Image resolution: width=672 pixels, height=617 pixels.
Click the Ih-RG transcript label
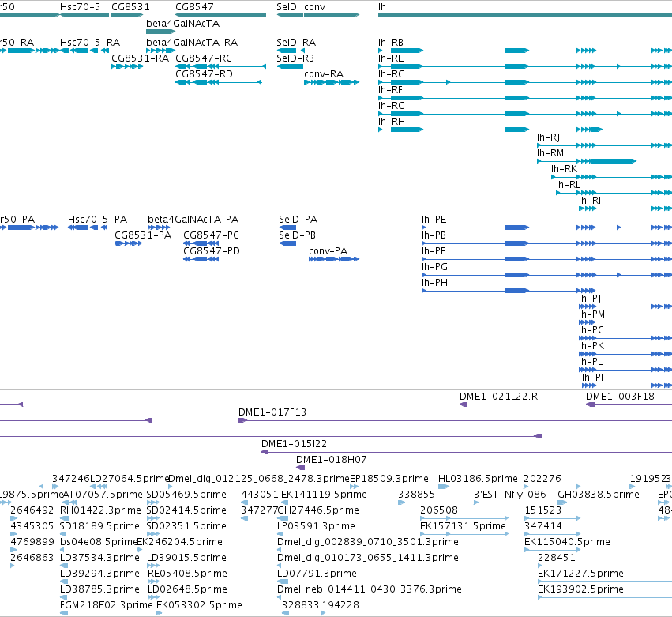pyautogui.click(x=392, y=106)
